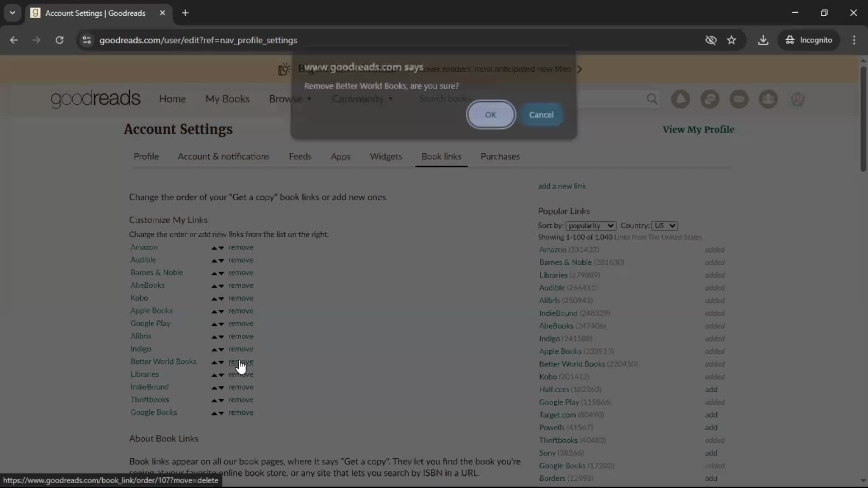Open the Incognito profile indicator
The width and height of the screenshot is (868, 488).
coord(809,40)
